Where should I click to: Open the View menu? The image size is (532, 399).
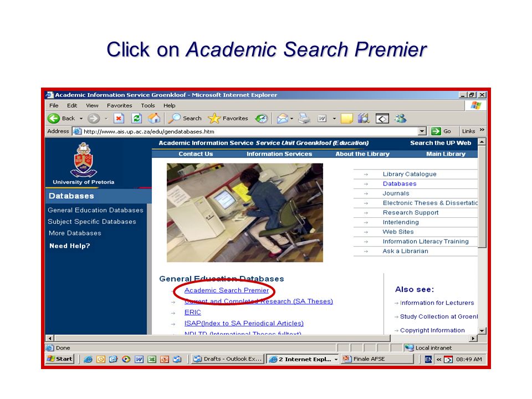(92, 105)
